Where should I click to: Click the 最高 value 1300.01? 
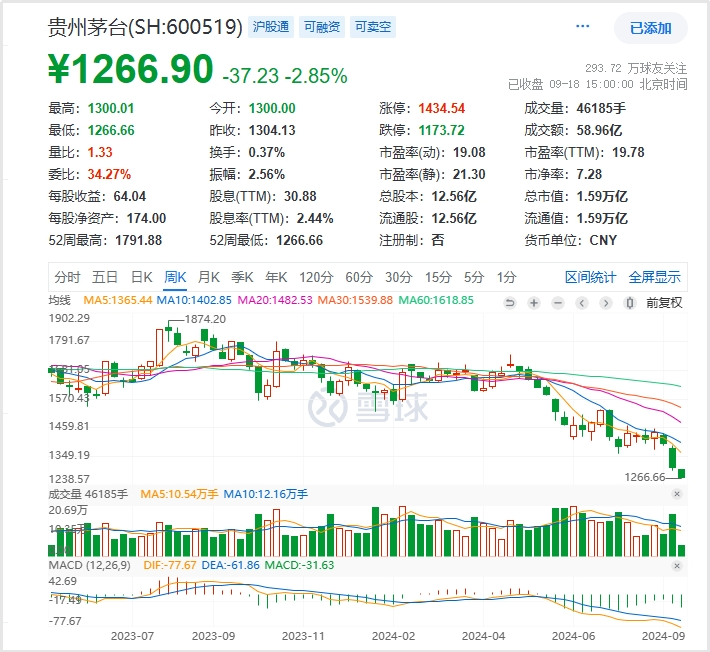[111, 108]
